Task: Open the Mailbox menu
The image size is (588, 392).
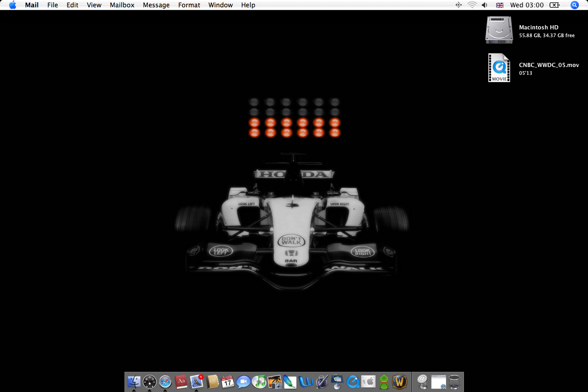Action: pyautogui.click(x=122, y=5)
